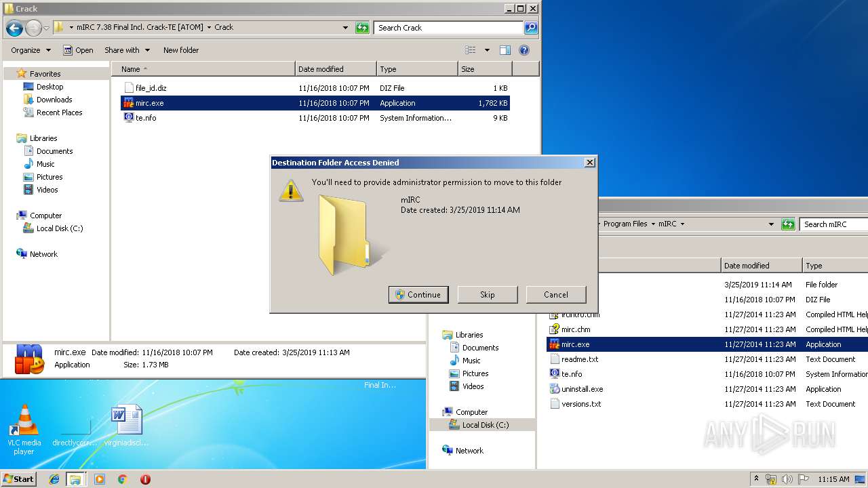
Task: Select Local Disk (C:) in Crack window
Action: coord(59,228)
